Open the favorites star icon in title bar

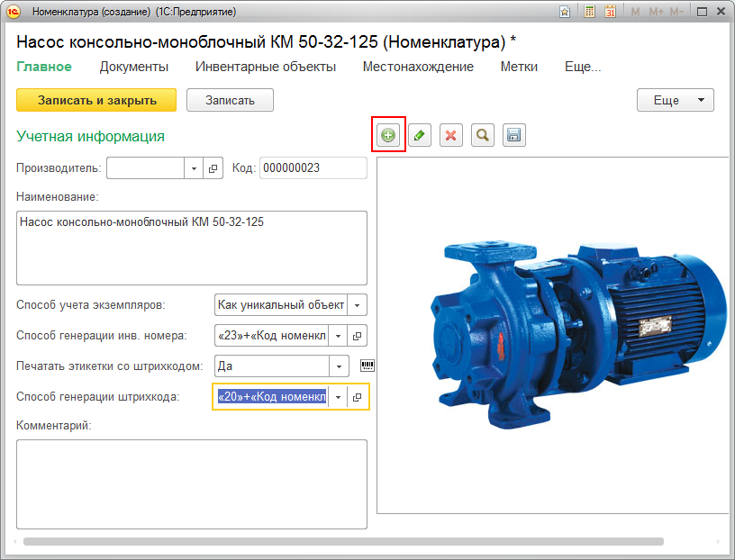tap(565, 12)
